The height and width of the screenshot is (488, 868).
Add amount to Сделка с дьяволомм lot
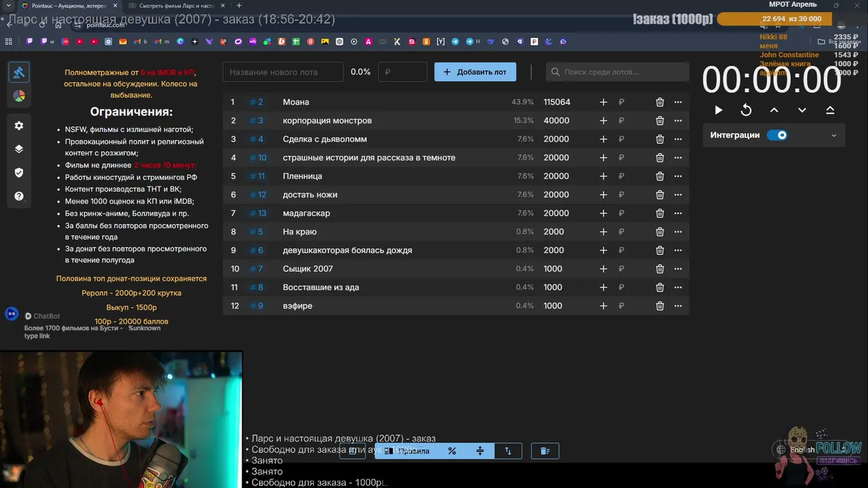[x=604, y=139]
